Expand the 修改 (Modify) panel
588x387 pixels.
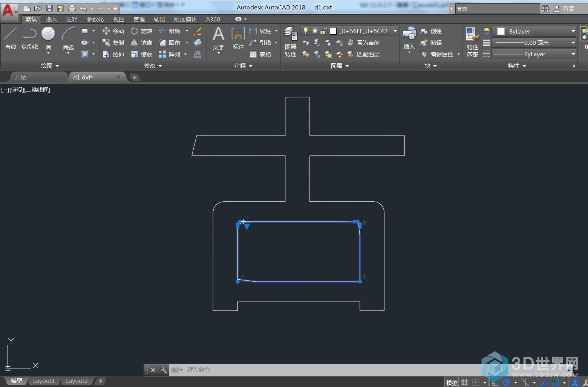153,66
